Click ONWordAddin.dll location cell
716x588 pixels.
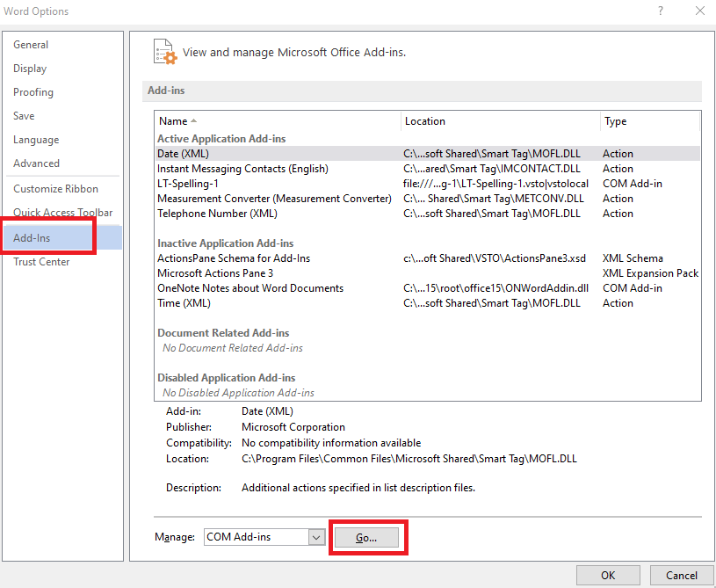click(495, 288)
